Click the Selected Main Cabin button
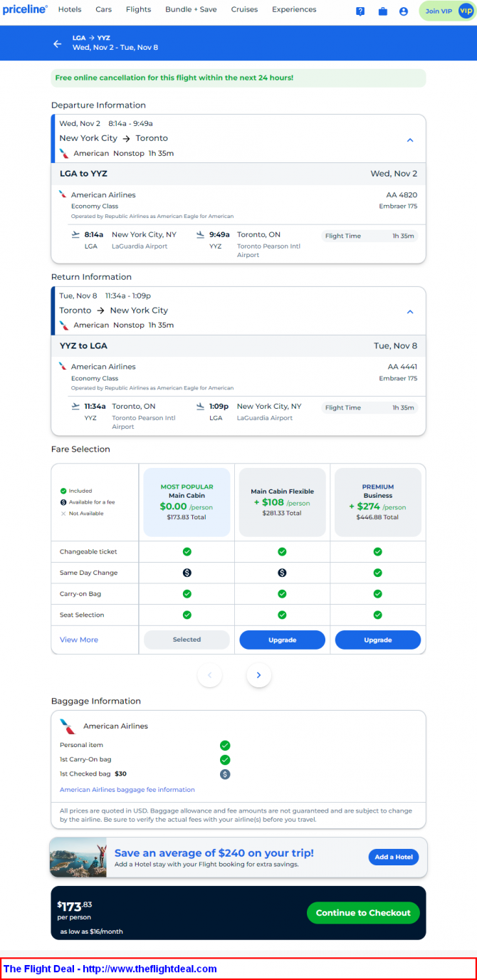 [187, 640]
